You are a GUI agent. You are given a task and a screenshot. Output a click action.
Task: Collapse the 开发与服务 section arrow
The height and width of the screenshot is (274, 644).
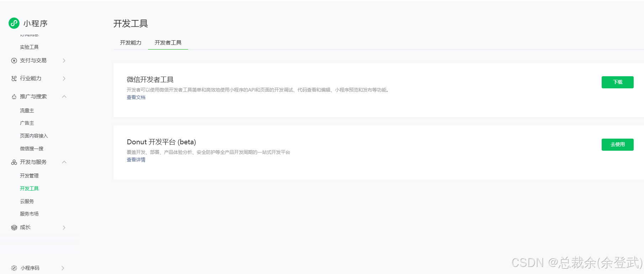click(64, 162)
